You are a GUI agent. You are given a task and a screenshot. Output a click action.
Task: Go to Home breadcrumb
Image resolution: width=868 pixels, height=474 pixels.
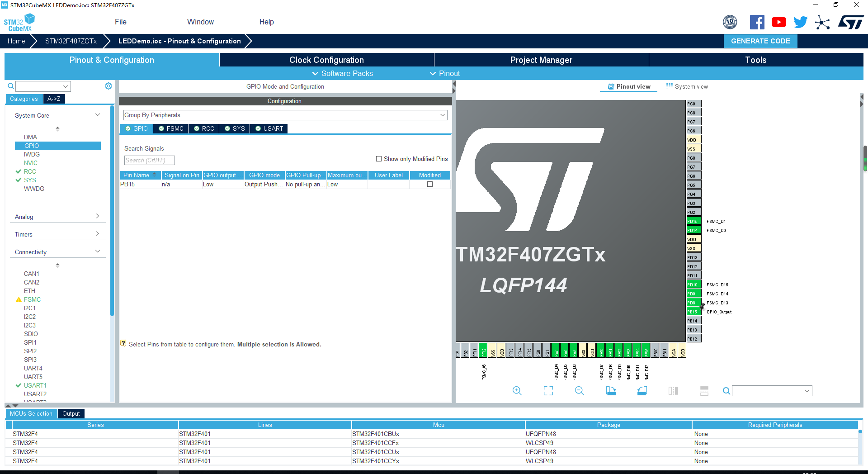pyautogui.click(x=16, y=41)
